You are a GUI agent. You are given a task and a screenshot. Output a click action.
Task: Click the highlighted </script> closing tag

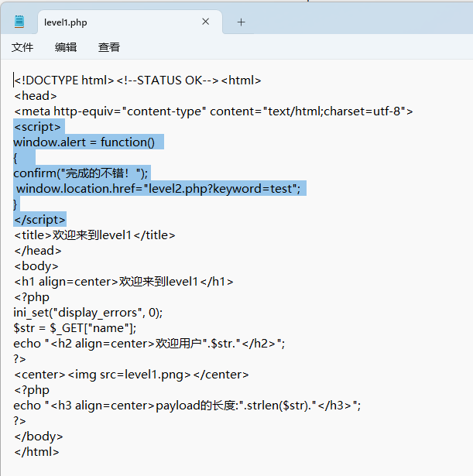tap(39, 220)
